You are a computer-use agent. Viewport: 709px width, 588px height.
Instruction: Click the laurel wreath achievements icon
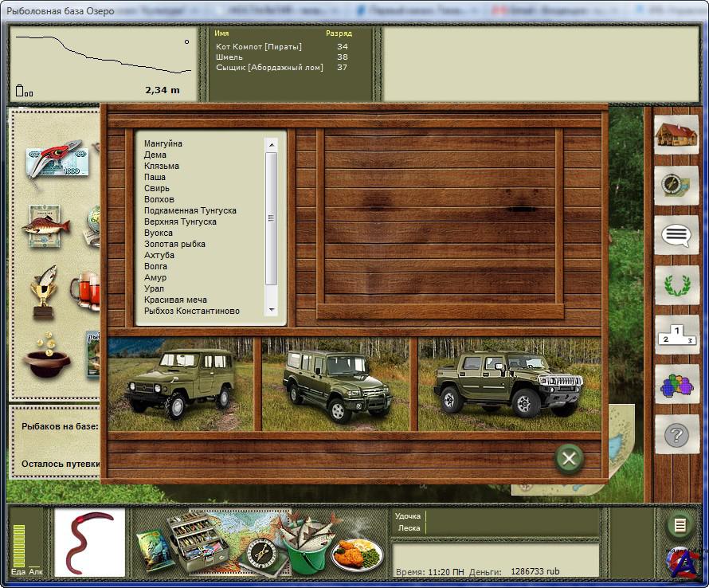tap(676, 285)
